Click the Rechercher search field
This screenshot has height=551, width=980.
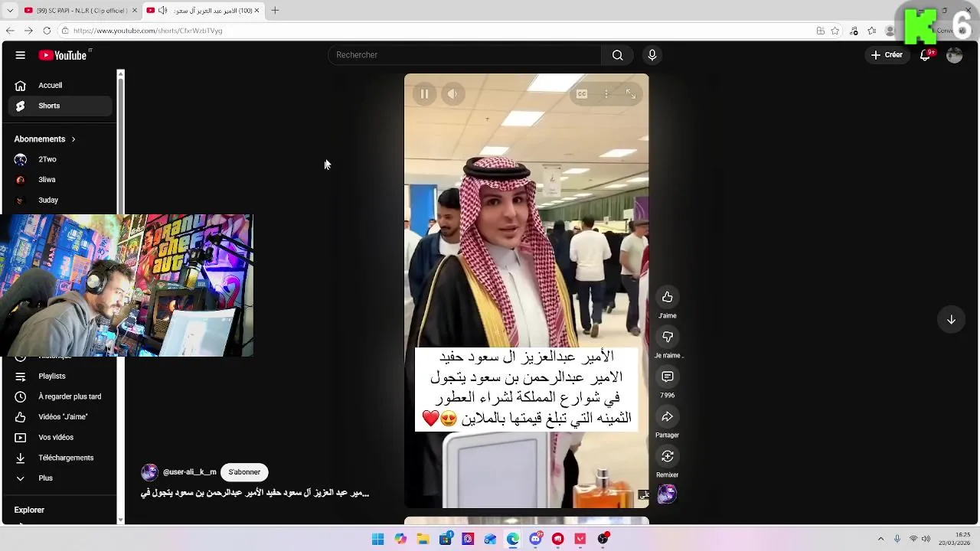coord(465,55)
